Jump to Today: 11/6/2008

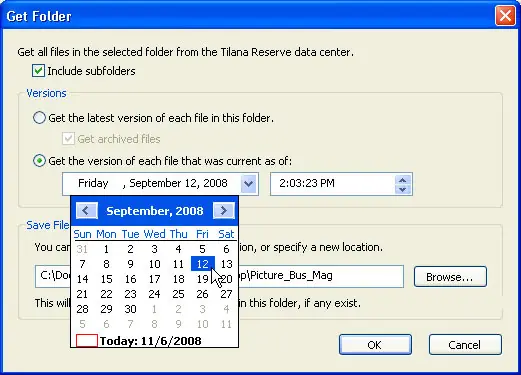point(139,341)
